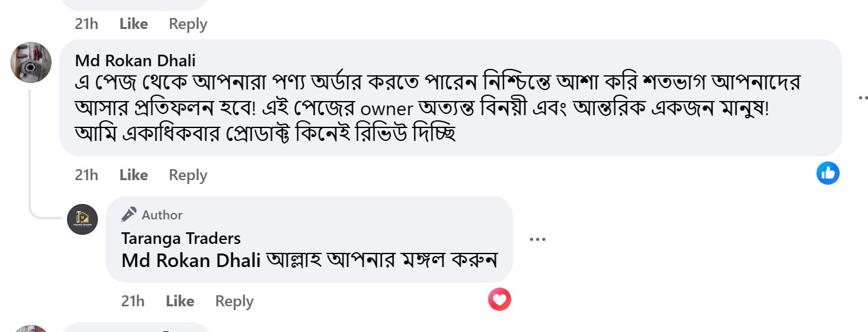Like Md Rokan Dhali's comment
This screenshot has height=332, width=868.
point(133,175)
